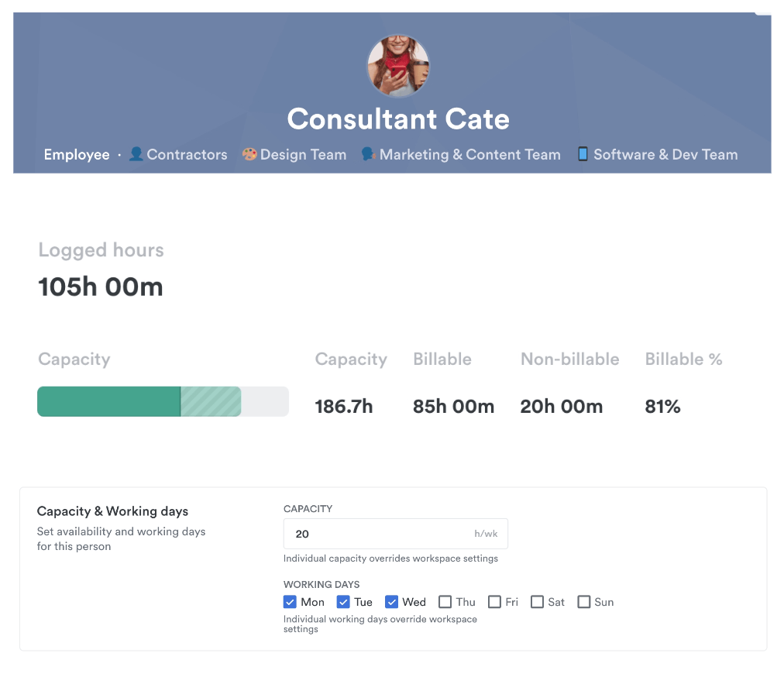The width and height of the screenshot is (784, 691).
Task: Click the Consultant Cate name heading
Action: (x=398, y=119)
